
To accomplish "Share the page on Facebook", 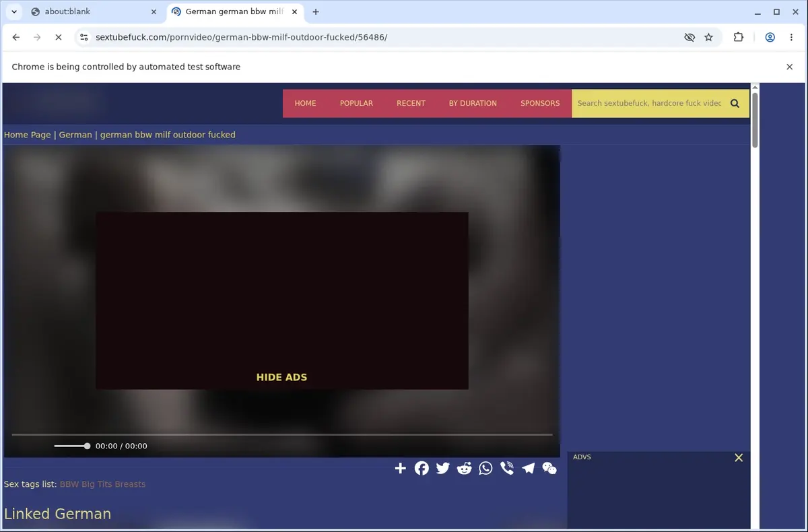I will point(422,468).
